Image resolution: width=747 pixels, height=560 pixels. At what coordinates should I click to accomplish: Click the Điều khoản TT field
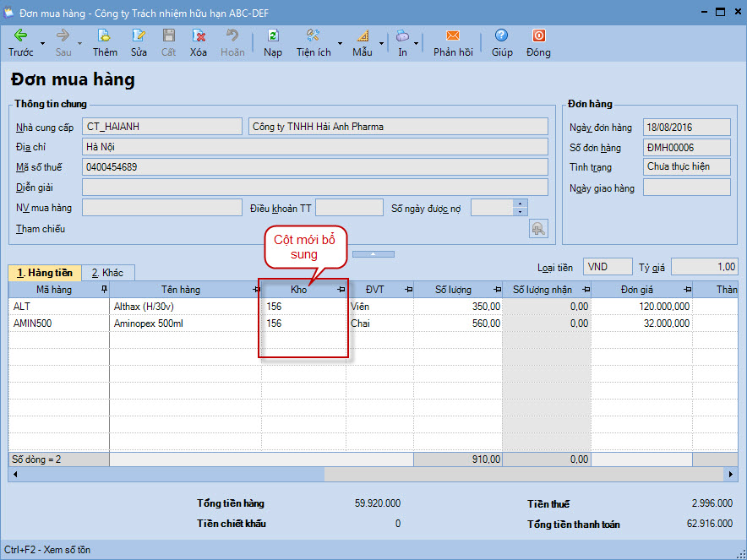tap(349, 208)
